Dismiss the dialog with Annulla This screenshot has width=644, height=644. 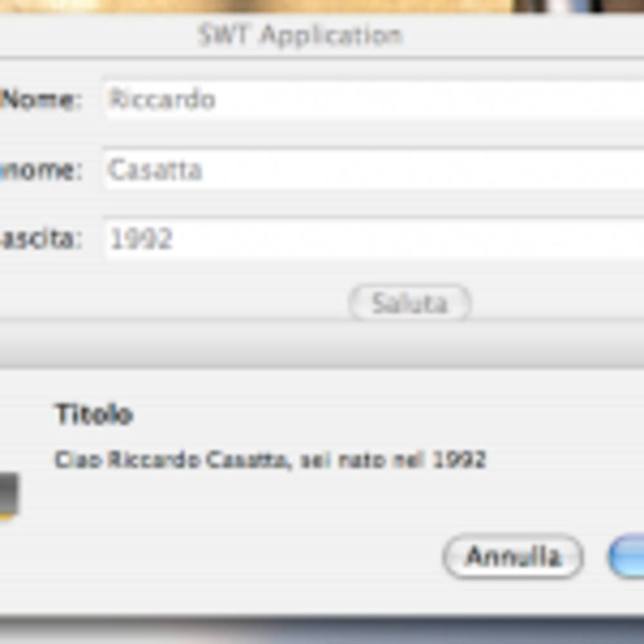[x=513, y=556]
